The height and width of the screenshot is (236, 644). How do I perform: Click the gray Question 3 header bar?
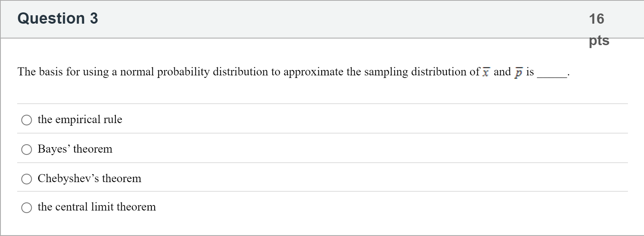(x=291, y=19)
